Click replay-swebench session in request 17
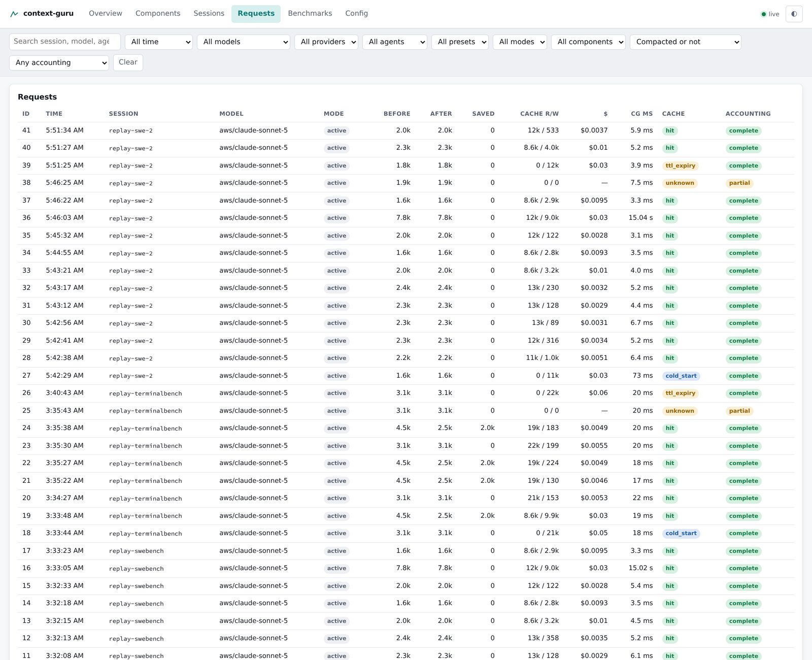812x660 pixels. [136, 551]
